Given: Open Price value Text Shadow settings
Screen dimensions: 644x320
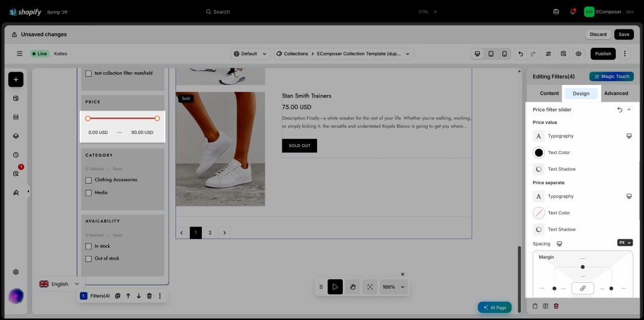Looking at the screenshot, I should click(x=539, y=169).
